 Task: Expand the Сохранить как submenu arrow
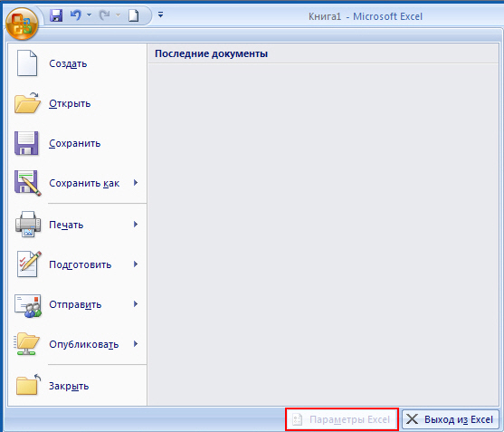136,183
